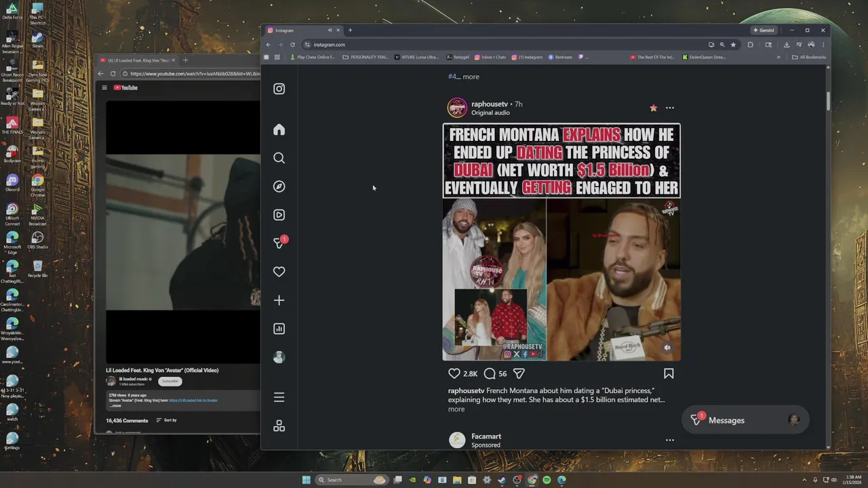The image size is (868, 488).
Task: Open comments on the raphousetv post
Action: coord(490,373)
